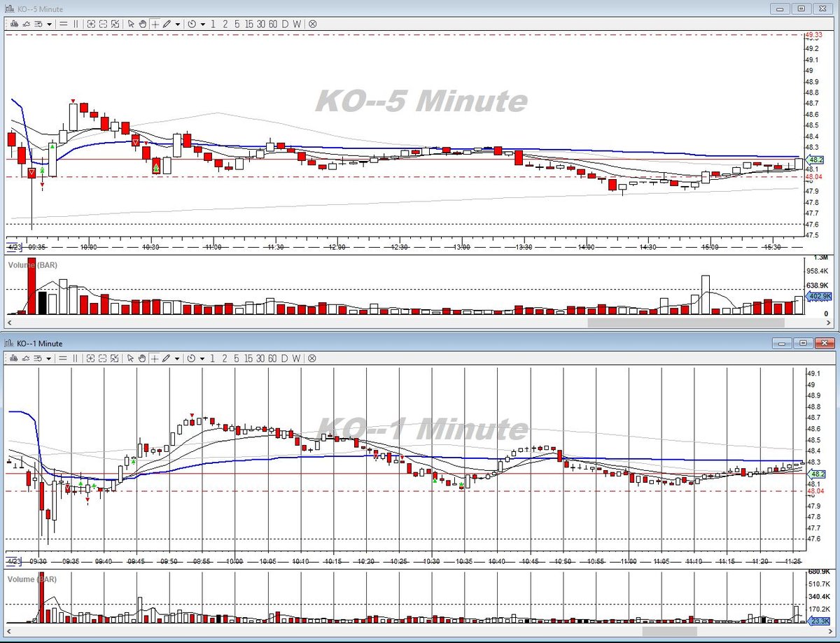Expand the interval dropdown arrow in KO--5 Minute toolbar
This screenshot has width=840, height=643.
tap(203, 24)
